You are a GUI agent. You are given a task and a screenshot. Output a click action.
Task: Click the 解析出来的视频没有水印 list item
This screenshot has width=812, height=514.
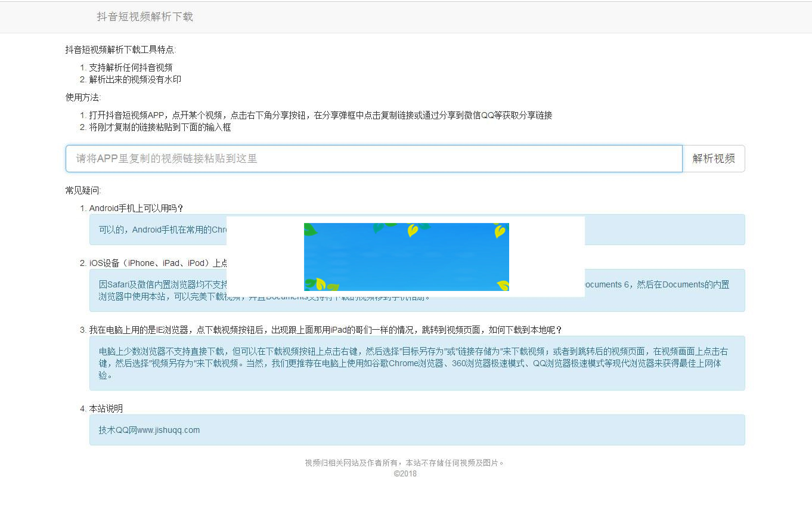[x=134, y=79]
